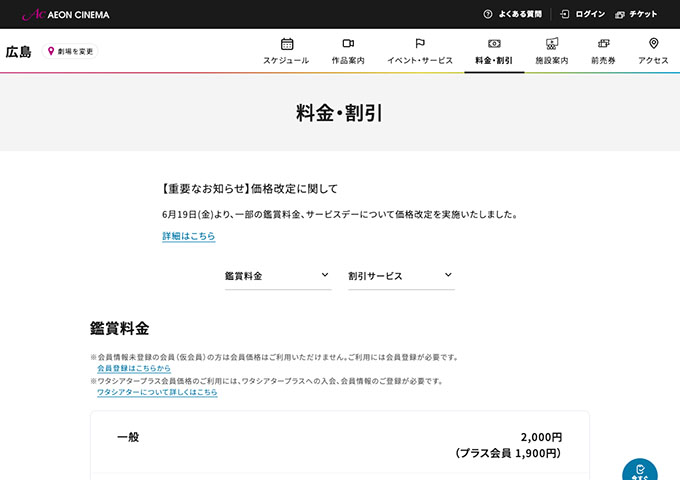Expand 鑑賞料金 dropdown
Viewport: 680px width, 480px height.
coord(278,276)
